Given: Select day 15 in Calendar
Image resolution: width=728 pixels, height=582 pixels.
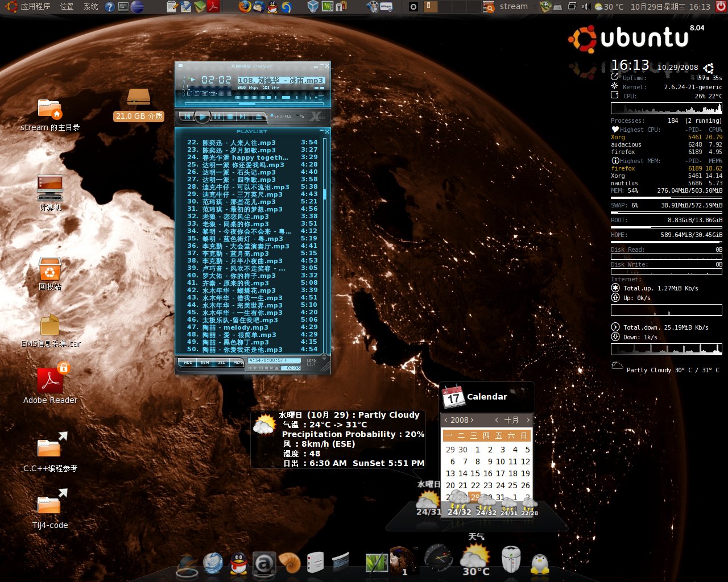Looking at the screenshot, I should [475, 473].
